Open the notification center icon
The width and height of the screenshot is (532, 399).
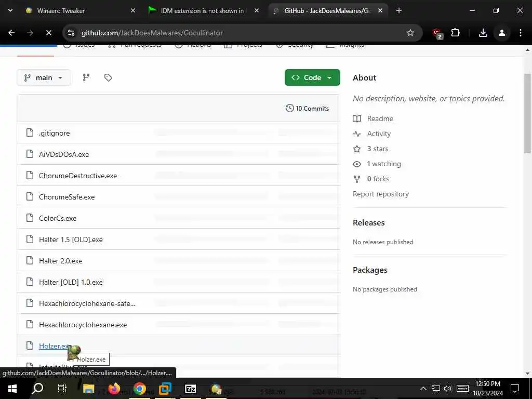515,389
